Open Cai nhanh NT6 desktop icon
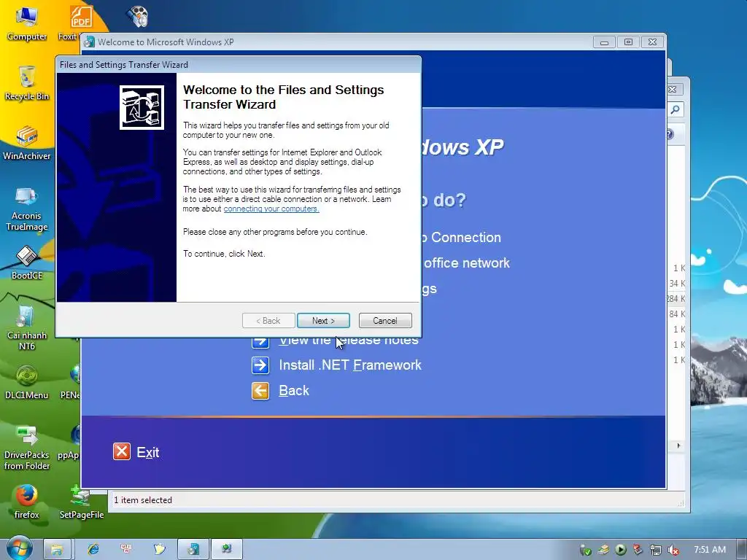 tap(27, 329)
